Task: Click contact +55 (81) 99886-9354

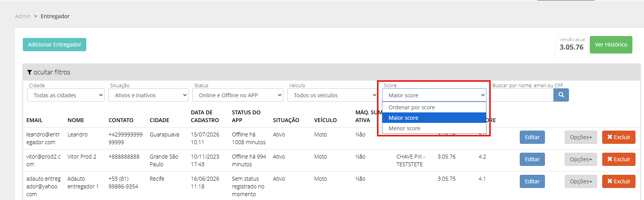Action: point(123,183)
